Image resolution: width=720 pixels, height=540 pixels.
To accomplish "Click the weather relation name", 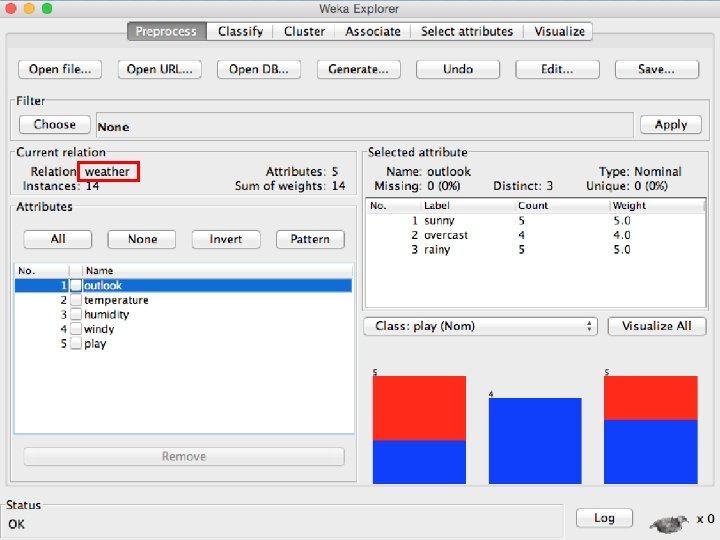I will (107, 172).
